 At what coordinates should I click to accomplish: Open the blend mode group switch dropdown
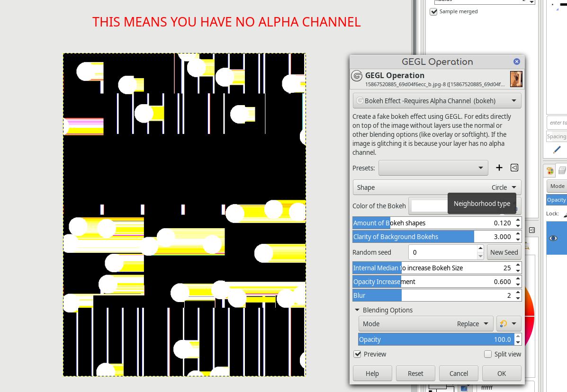(508, 324)
